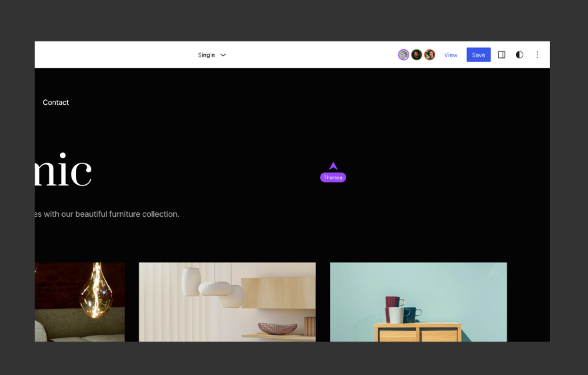Click the middle collaborator avatar with green ring
This screenshot has height=375, width=588.
point(417,55)
